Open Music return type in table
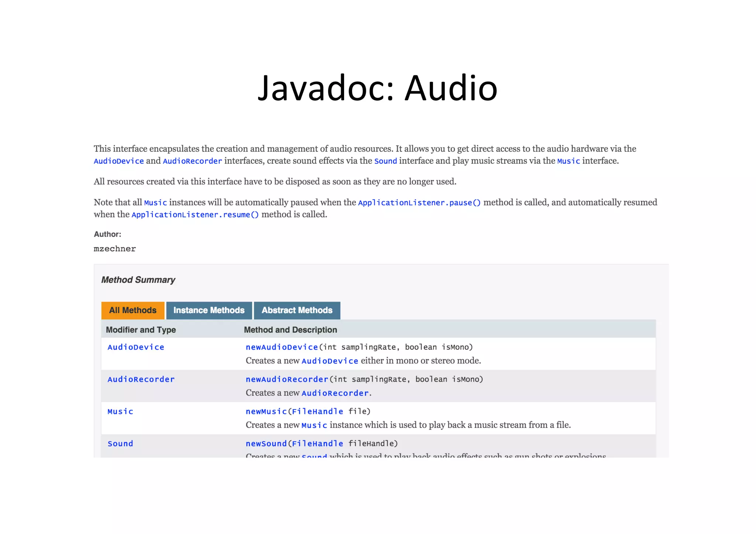Image resolution: width=756 pixels, height=534 pixels. click(120, 411)
